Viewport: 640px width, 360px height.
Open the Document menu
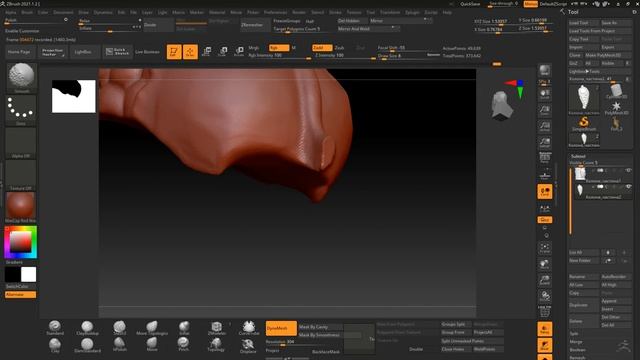pyautogui.click(x=63, y=12)
